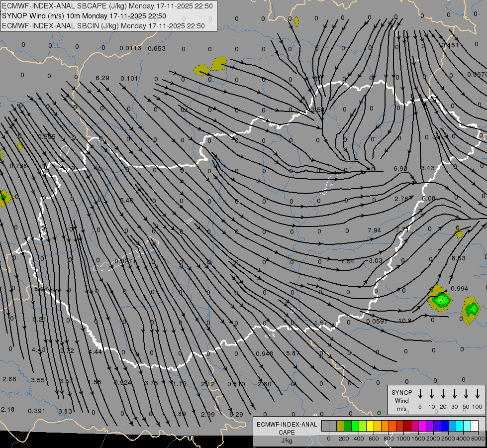Click the small olive CAPE patch above 8.53
This screenshot has width=487, height=448.
pos(459,232)
